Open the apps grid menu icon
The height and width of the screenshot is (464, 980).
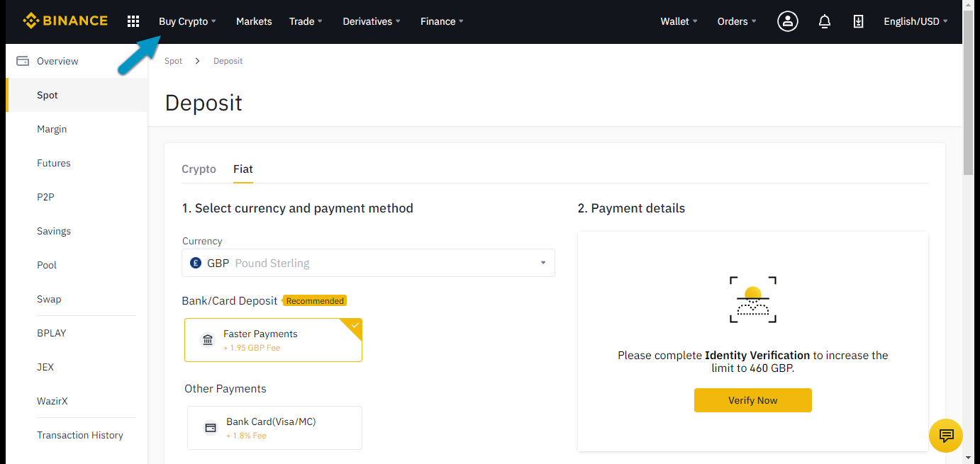tap(133, 21)
